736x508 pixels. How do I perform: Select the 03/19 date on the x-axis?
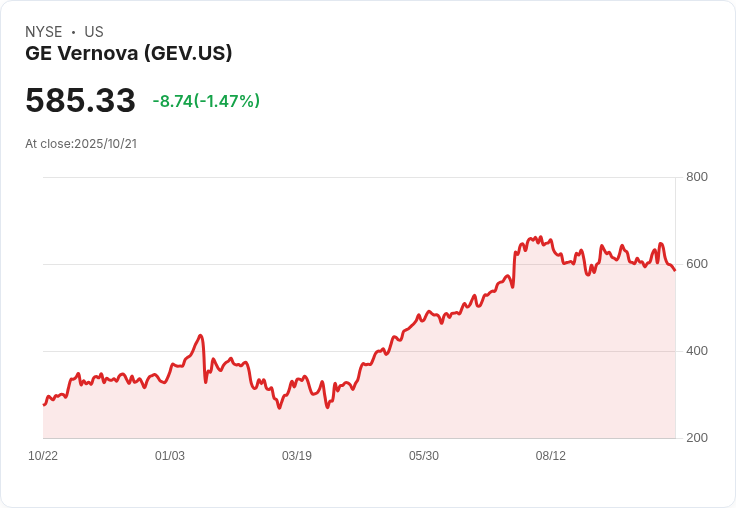coord(297,456)
